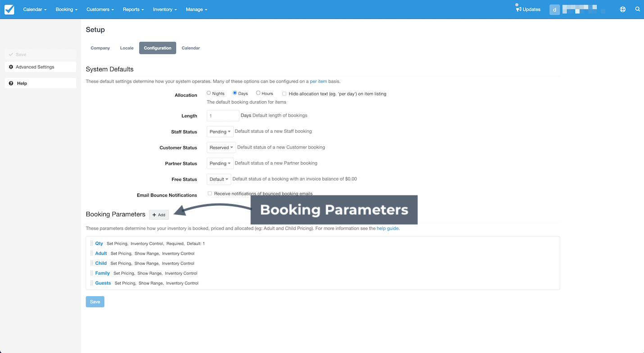
Task: Click the Length days input field
Action: pos(223,116)
